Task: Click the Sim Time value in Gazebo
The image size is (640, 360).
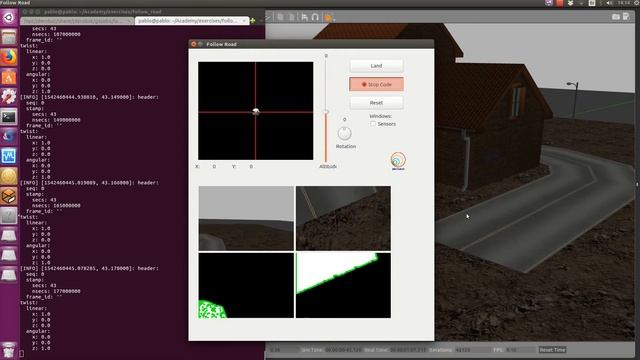Action: pyautogui.click(x=343, y=350)
